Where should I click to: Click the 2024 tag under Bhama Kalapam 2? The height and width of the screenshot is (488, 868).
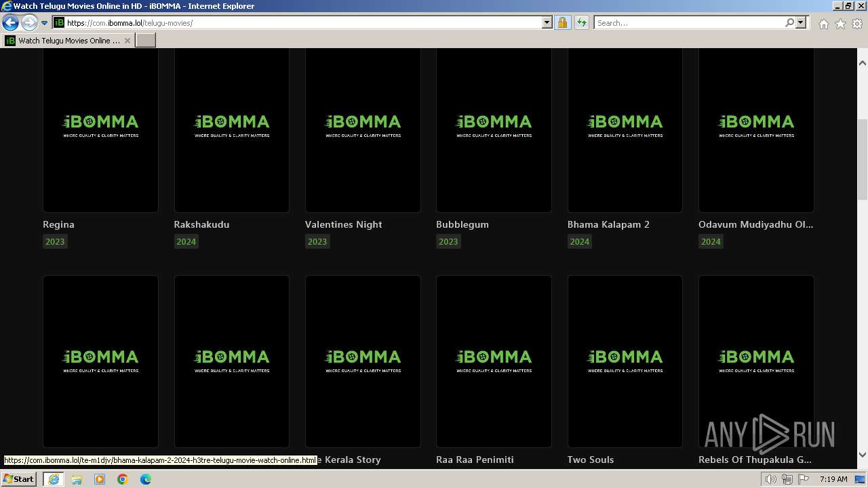(x=580, y=242)
